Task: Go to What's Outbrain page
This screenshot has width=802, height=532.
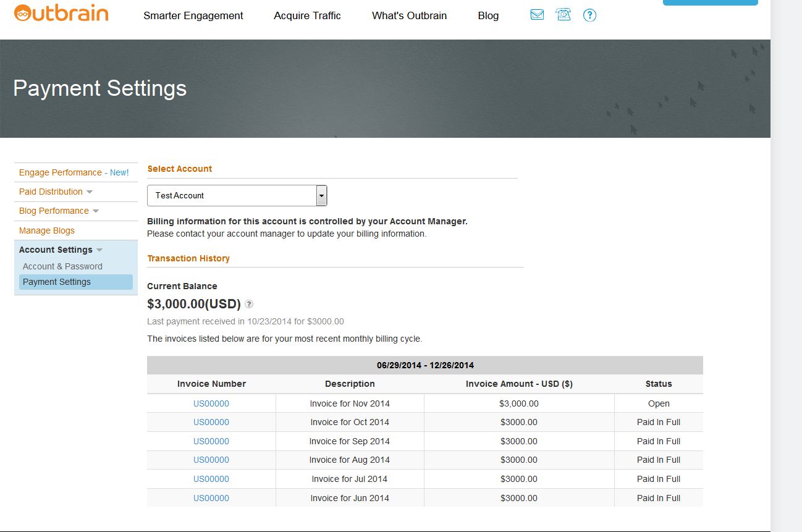Action: [409, 16]
